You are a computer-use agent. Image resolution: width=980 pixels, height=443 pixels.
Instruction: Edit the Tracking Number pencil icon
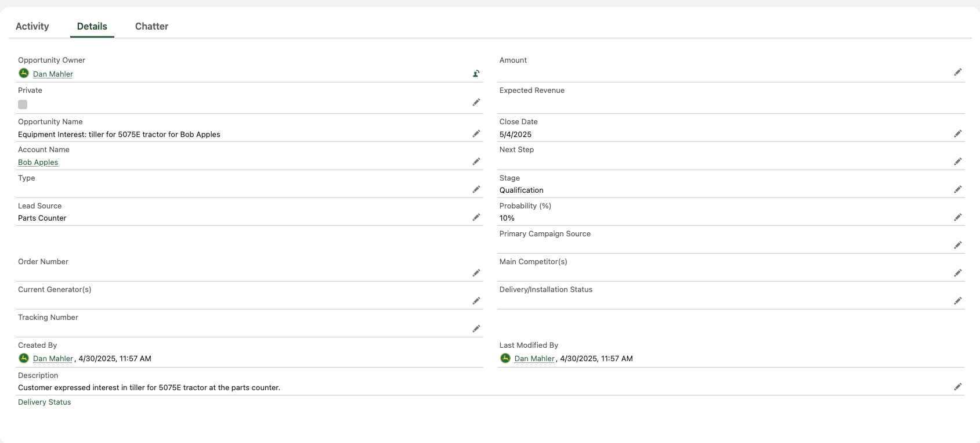(476, 329)
